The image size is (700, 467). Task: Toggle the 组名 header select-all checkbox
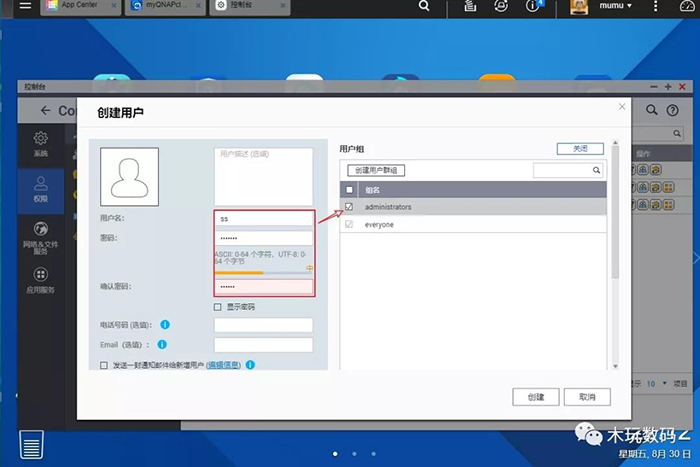349,190
